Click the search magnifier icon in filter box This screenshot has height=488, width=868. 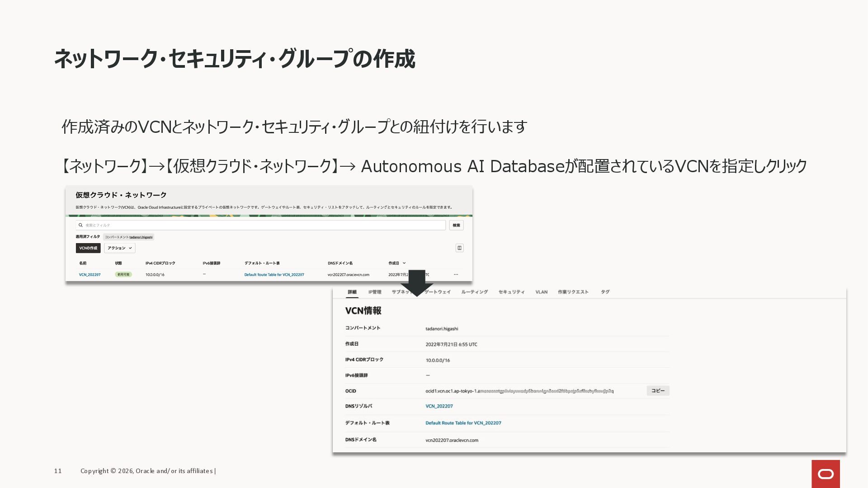(x=80, y=225)
